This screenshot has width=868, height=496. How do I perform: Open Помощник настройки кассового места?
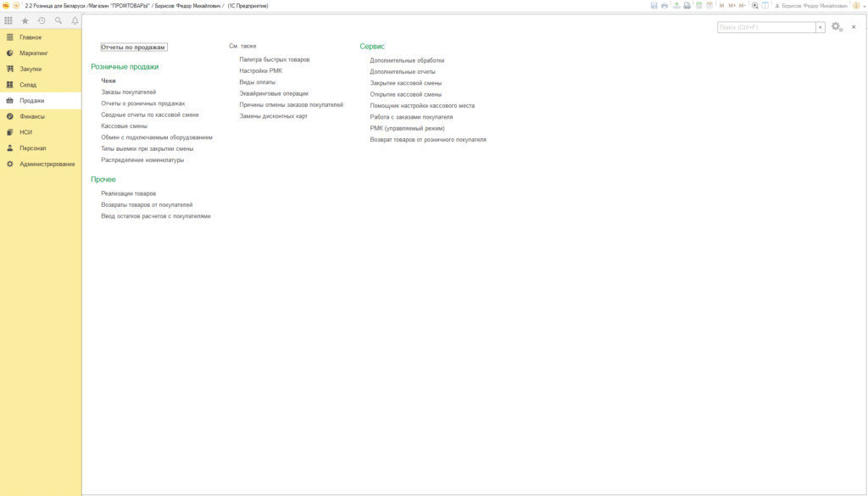(x=422, y=106)
